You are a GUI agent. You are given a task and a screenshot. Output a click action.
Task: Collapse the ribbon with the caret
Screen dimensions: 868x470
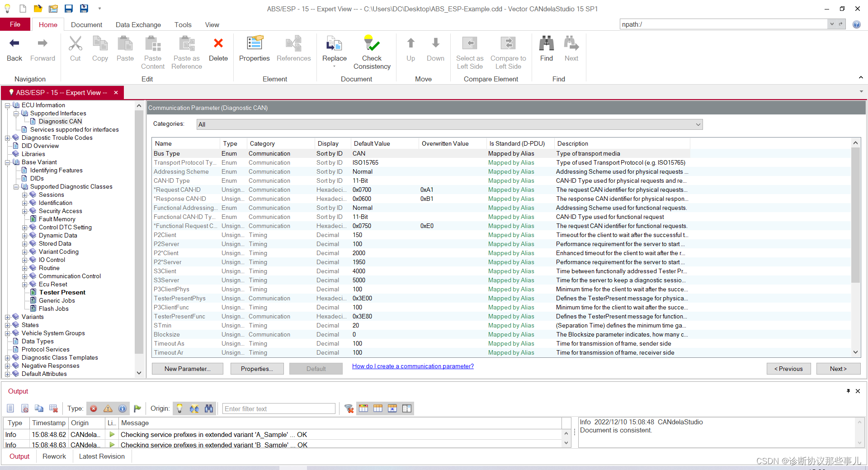(861, 78)
